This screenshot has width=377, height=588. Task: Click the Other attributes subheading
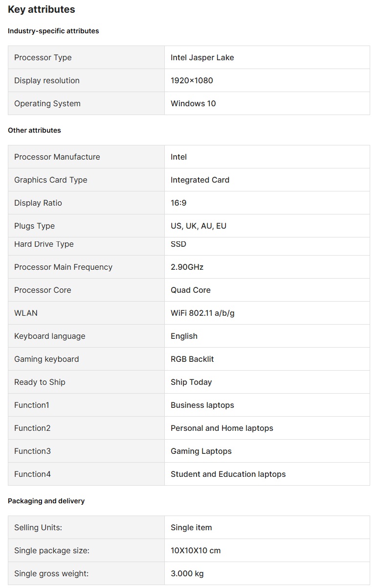tap(34, 130)
